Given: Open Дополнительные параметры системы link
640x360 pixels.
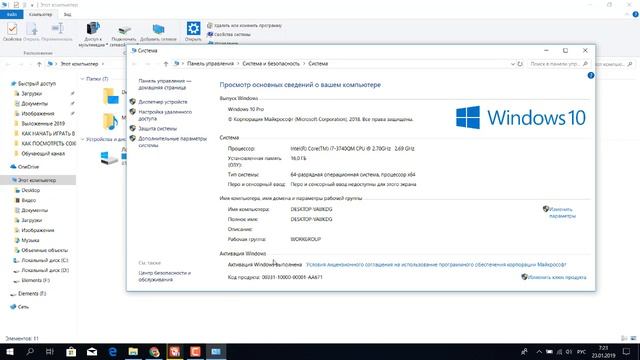Looking at the screenshot, I should [x=172, y=142].
